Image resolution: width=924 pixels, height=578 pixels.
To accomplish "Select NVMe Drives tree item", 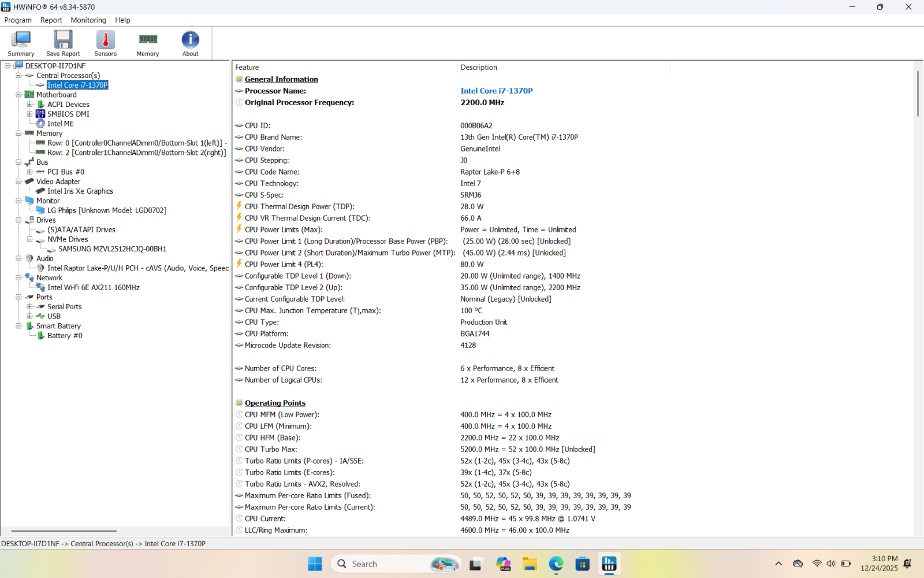I will (x=68, y=239).
